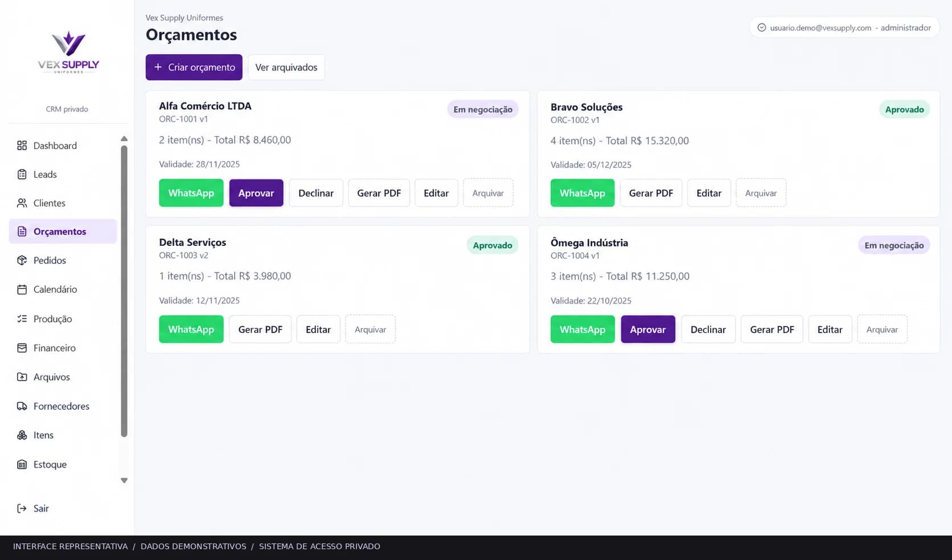Open the Pedidos menu item
This screenshot has width=952, height=560.
point(63,261)
